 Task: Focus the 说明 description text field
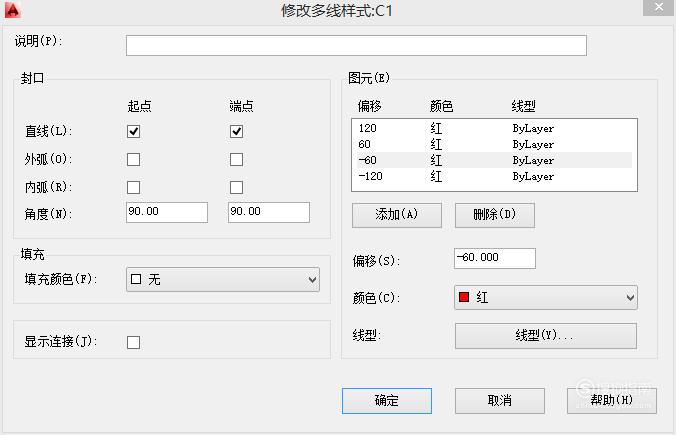[x=356, y=45]
